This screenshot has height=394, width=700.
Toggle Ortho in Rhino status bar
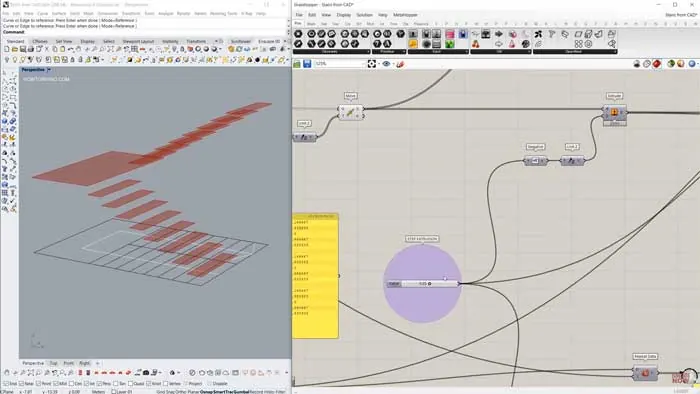coord(180,392)
